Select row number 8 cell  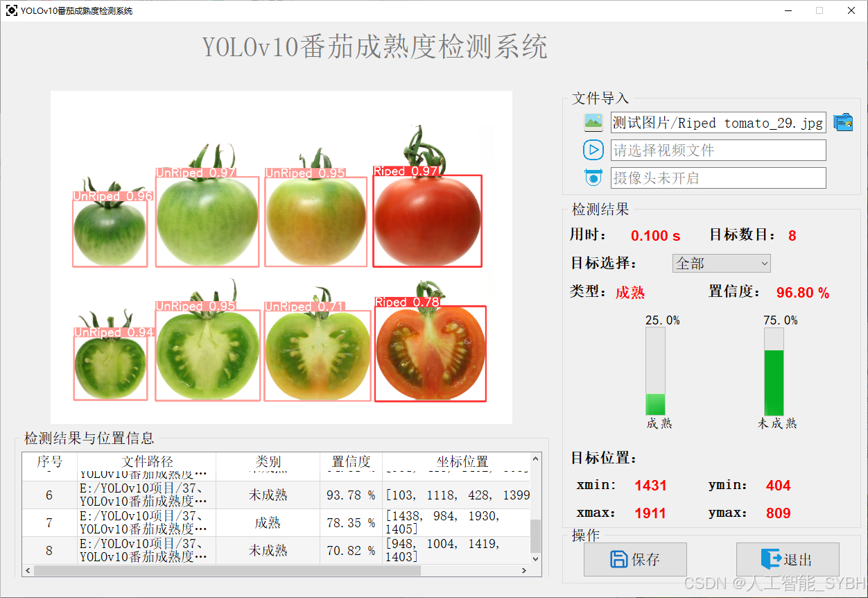(50, 551)
